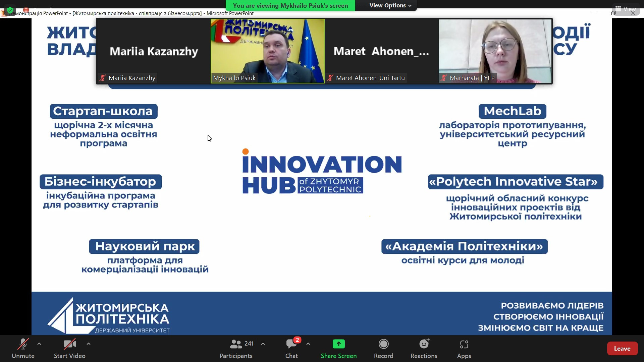Click Mariia Kazanzhy participant tile

tap(153, 51)
